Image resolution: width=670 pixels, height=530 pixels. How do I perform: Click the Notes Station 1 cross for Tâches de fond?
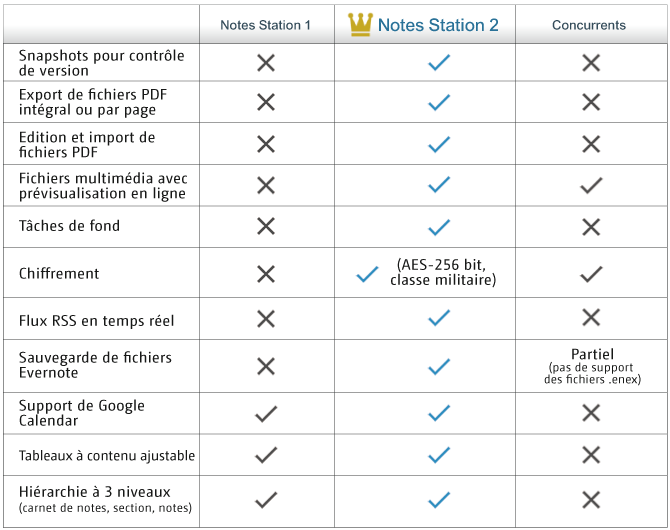tap(265, 226)
